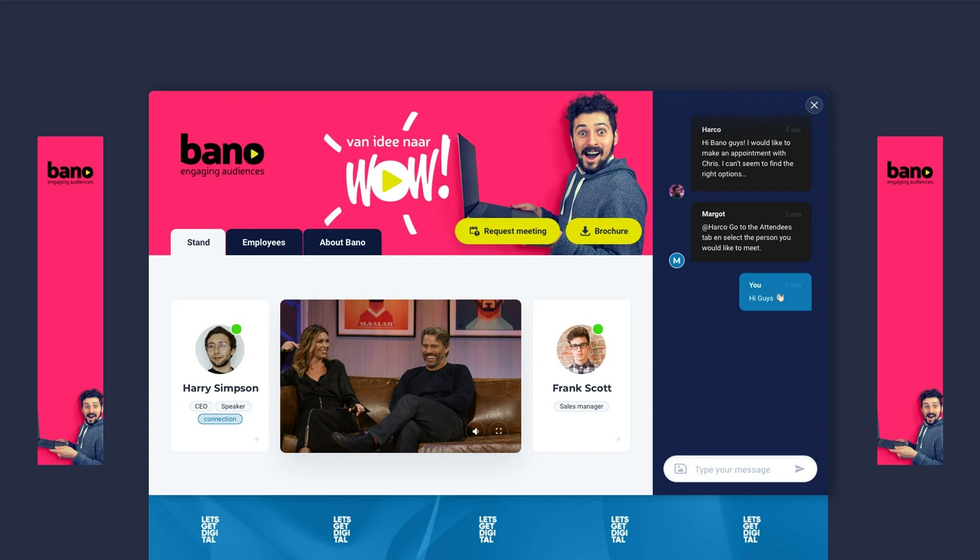The height and width of the screenshot is (560, 980).
Task: Click the Speaker tag
Action: click(x=233, y=406)
